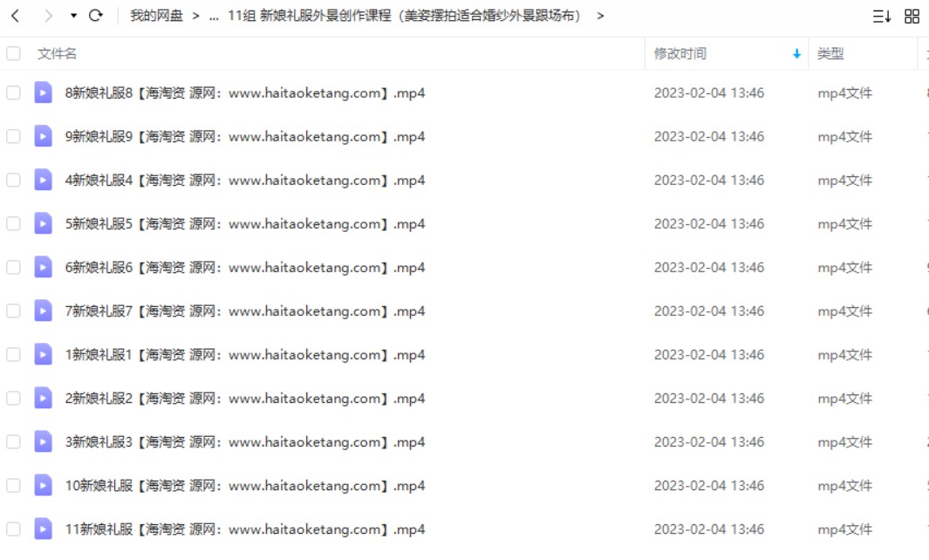This screenshot has width=929, height=560.
Task: Open the navigation history dropdown triangle
Action: point(73,16)
